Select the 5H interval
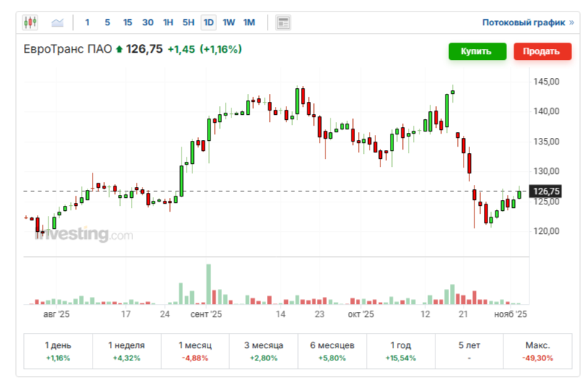The image size is (588, 385). pyautogui.click(x=188, y=22)
